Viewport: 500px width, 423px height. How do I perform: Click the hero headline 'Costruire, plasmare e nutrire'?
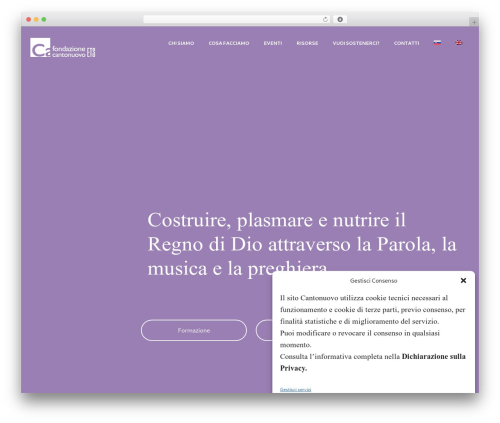pyautogui.click(x=302, y=244)
